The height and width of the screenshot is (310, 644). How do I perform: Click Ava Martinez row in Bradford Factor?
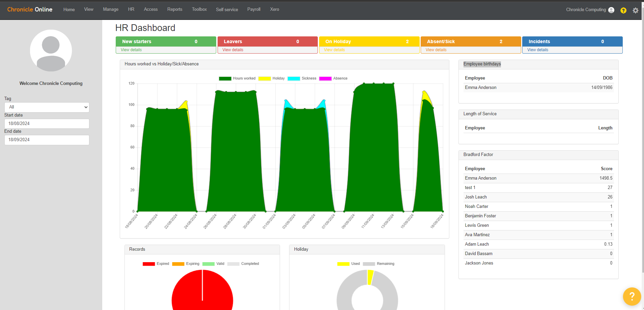coord(539,235)
